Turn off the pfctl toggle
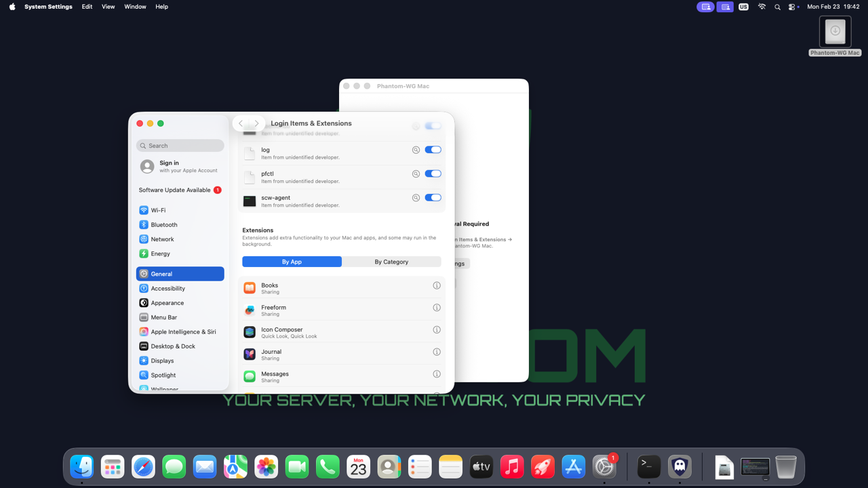 433,174
